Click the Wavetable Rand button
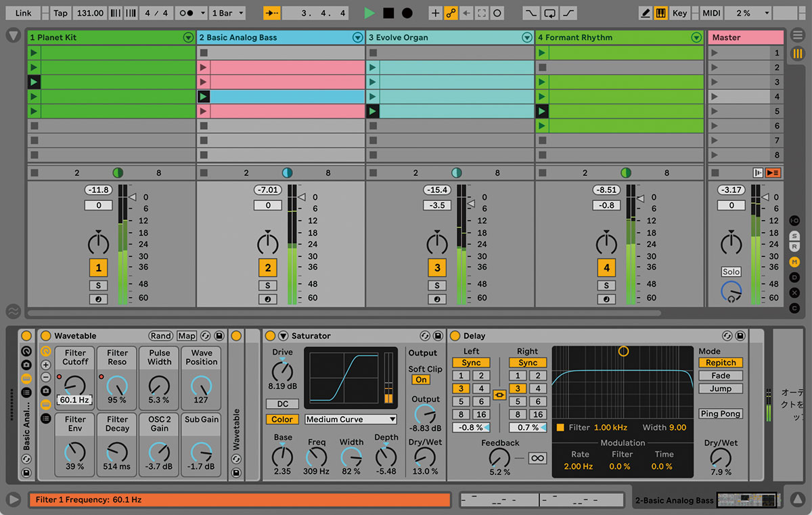Screen dimensions: 812x515 (x=161, y=336)
